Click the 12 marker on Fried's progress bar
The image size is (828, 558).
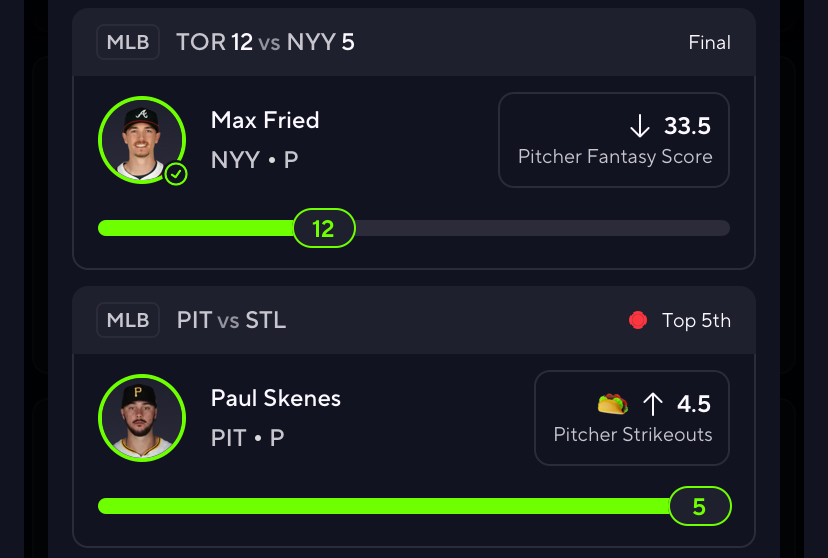point(324,228)
